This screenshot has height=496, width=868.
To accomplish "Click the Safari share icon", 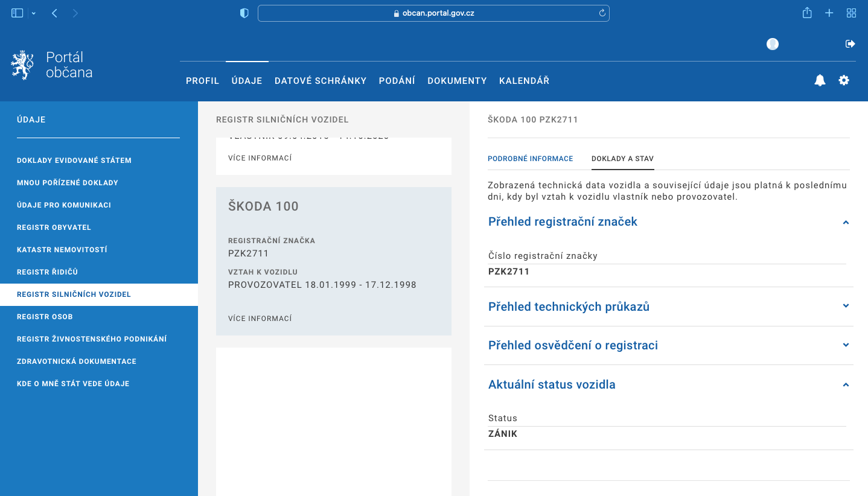I will click(807, 13).
